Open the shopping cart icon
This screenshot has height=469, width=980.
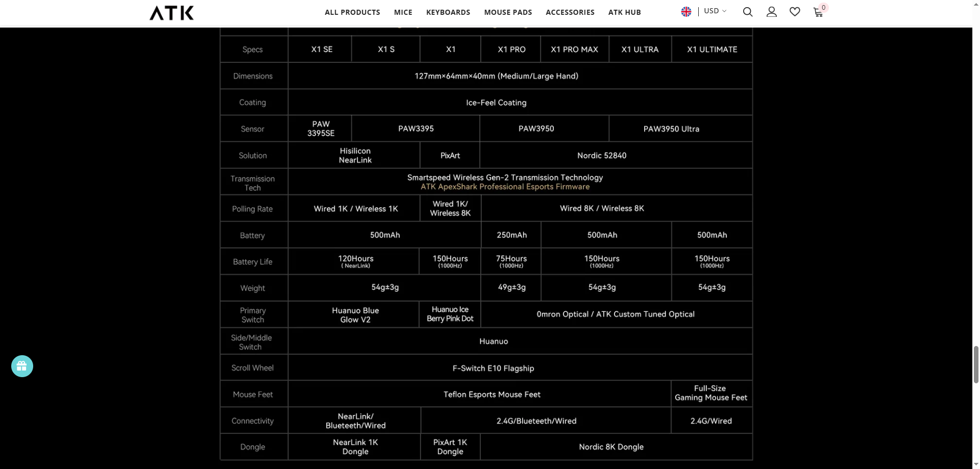coord(818,12)
